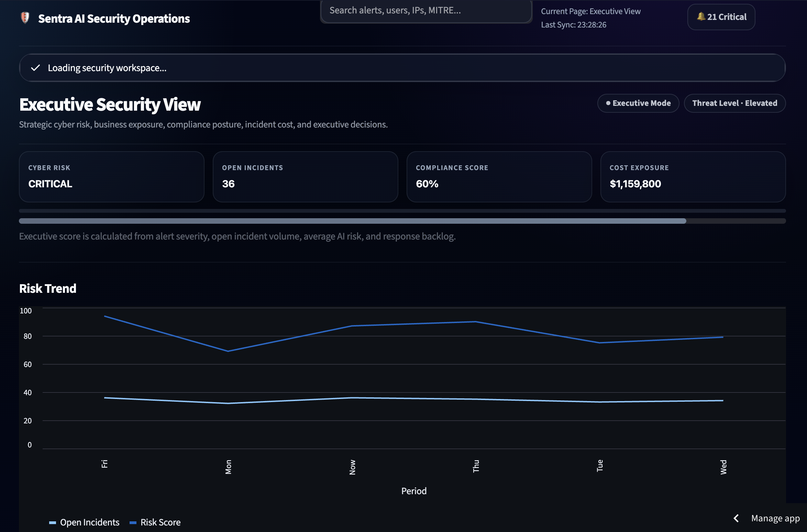Click the executive score progress bar
The width and height of the screenshot is (807, 532).
click(402, 221)
